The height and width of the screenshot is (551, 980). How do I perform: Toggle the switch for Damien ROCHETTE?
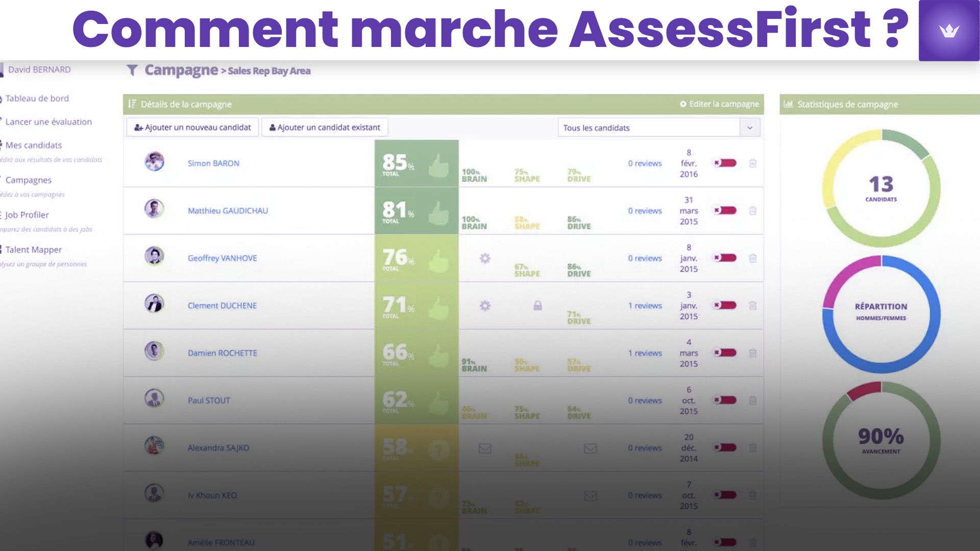click(725, 353)
